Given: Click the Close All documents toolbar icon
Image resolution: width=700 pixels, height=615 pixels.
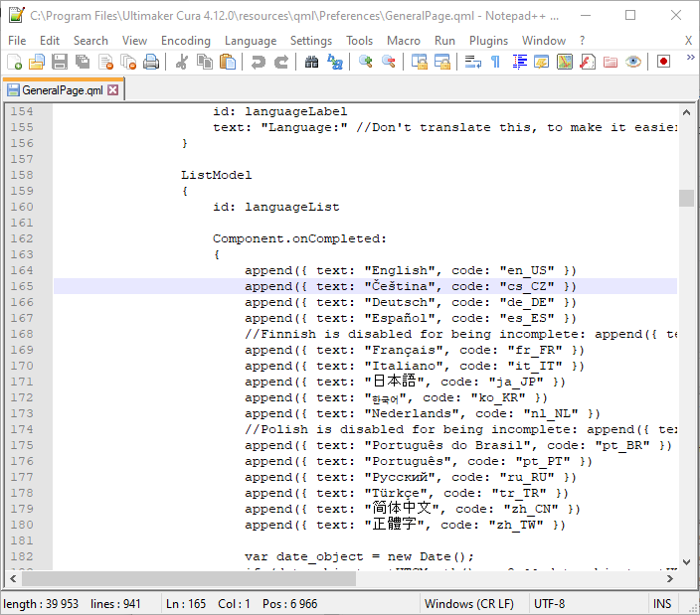Looking at the screenshot, I should tap(128, 62).
